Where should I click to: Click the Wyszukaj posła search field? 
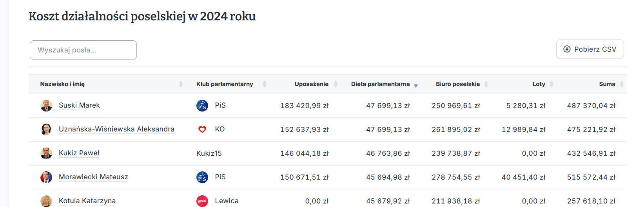(x=83, y=50)
